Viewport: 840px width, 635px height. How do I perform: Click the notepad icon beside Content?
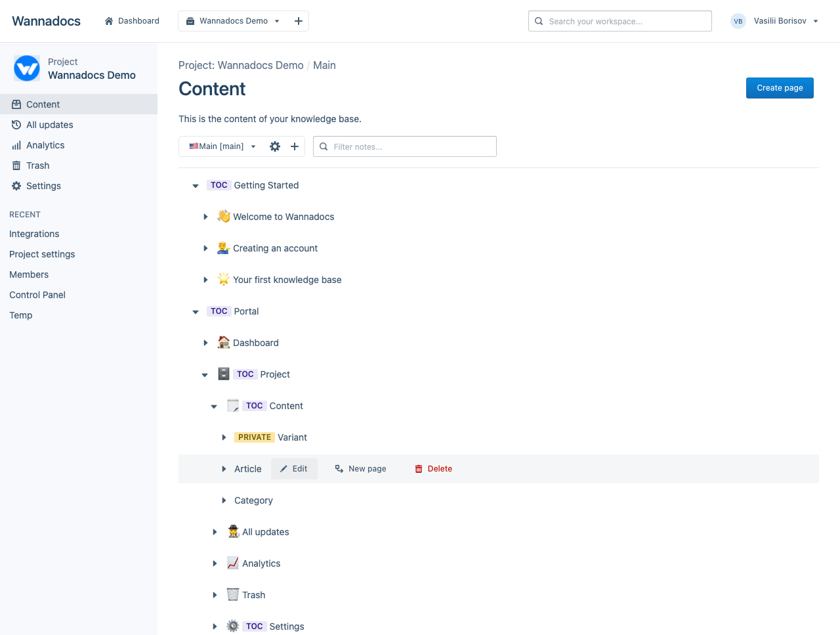point(233,405)
